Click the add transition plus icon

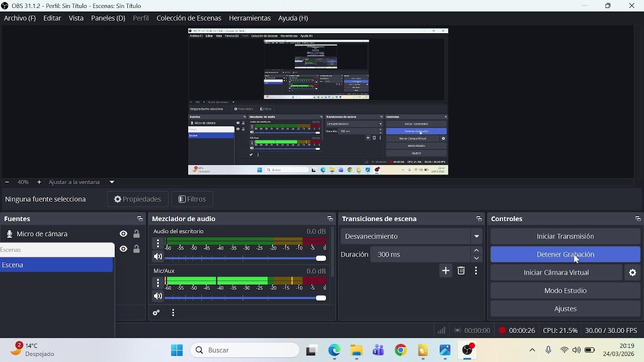(x=445, y=271)
